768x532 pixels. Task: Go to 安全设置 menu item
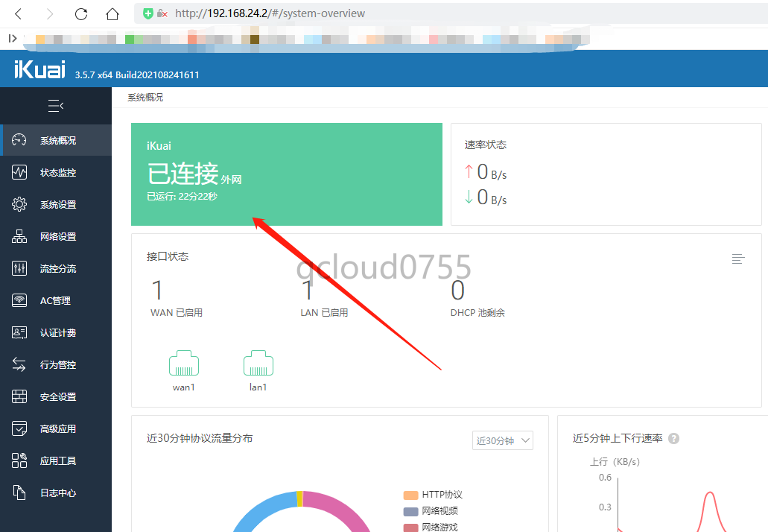tap(57, 397)
